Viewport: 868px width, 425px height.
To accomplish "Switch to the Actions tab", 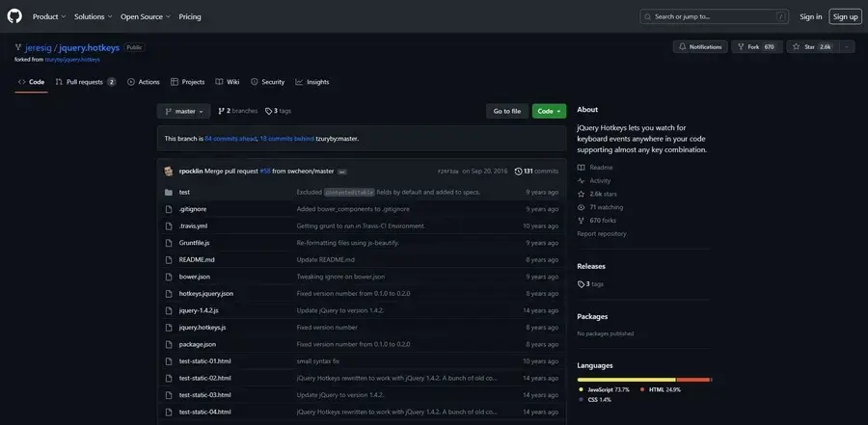I will coord(144,82).
